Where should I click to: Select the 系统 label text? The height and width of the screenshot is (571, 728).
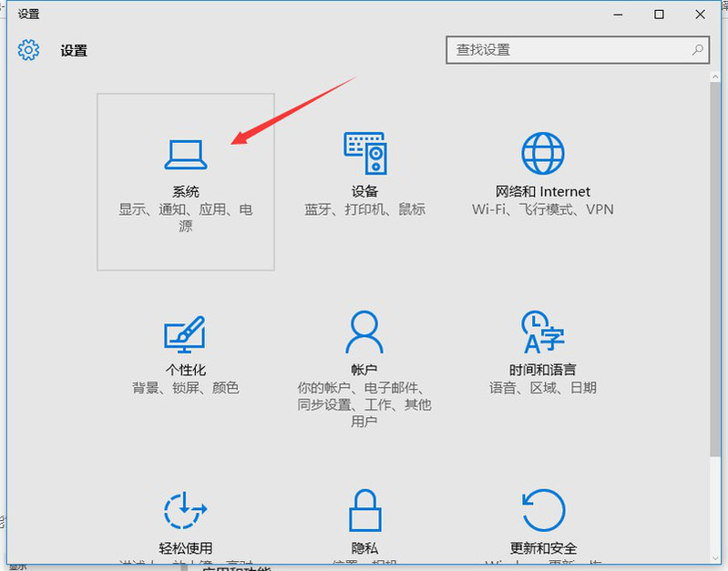(x=186, y=191)
